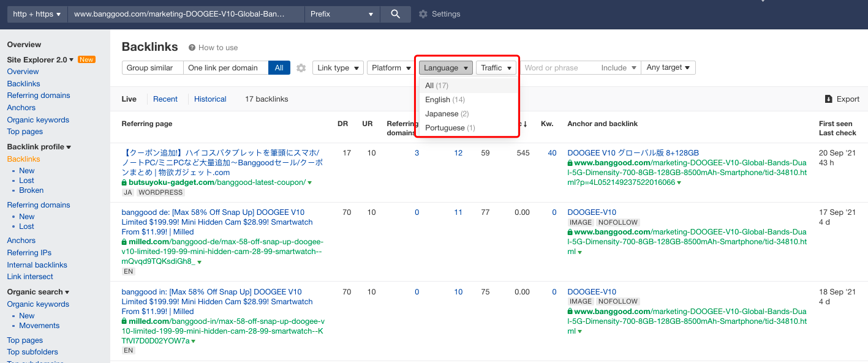This screenshot has height=363, width=868.
Task: Switch to the Historical tab
Action: 210,99
